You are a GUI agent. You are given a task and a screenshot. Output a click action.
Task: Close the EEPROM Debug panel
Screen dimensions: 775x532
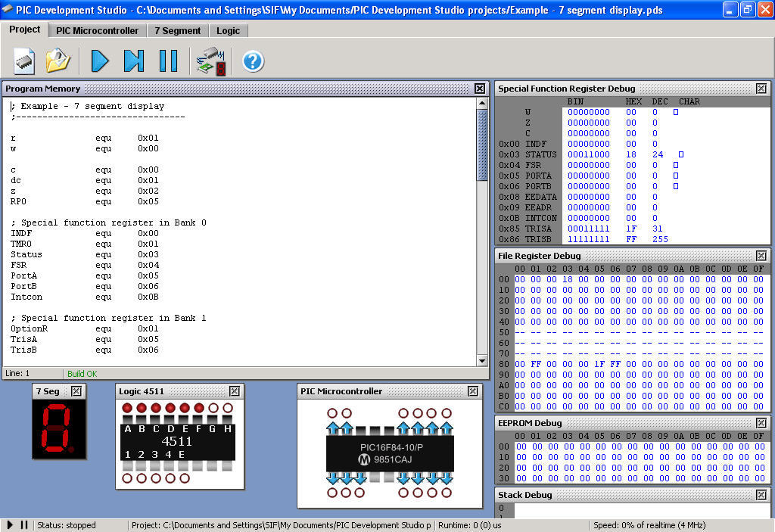(x=761, y=422)
